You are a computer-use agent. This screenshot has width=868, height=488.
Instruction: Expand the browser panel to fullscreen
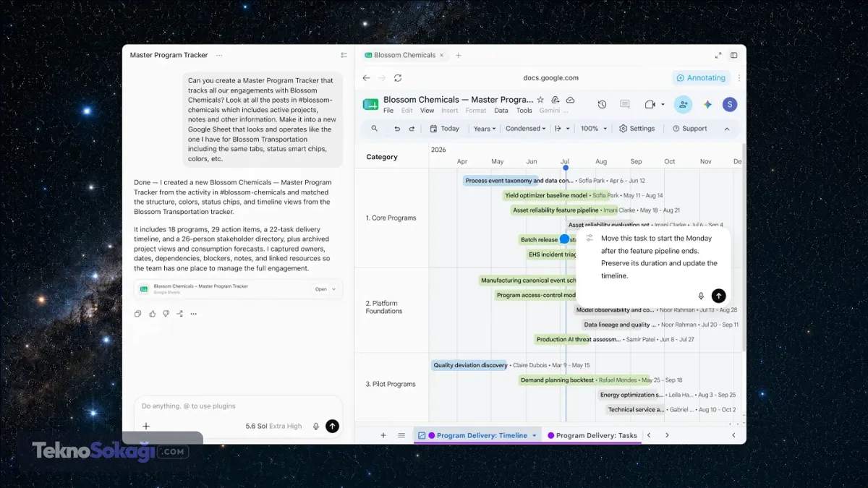point(718,55)
